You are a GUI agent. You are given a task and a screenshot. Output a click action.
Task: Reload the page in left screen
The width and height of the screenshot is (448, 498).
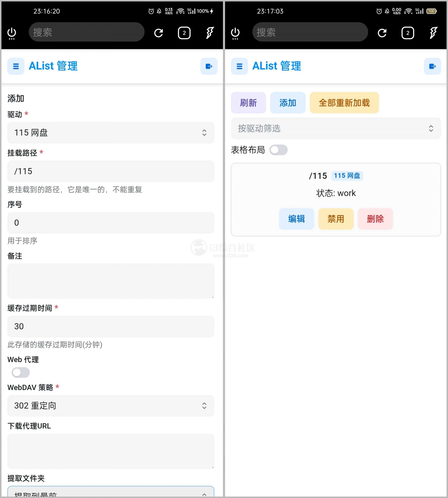coord(158,33)
